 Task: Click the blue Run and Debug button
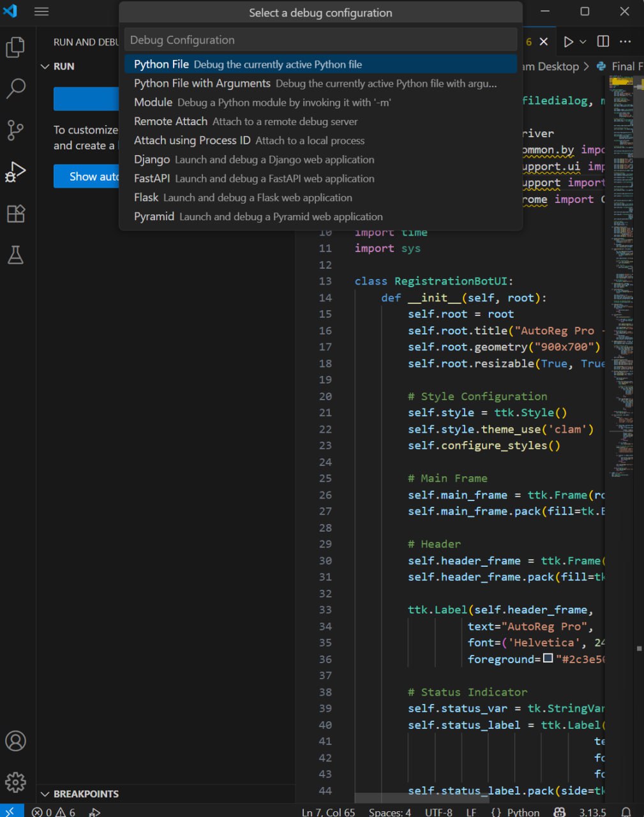[86, 99]
